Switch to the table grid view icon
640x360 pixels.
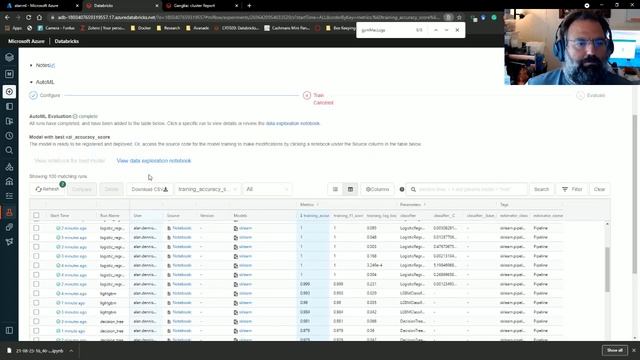tap(350, 189)
